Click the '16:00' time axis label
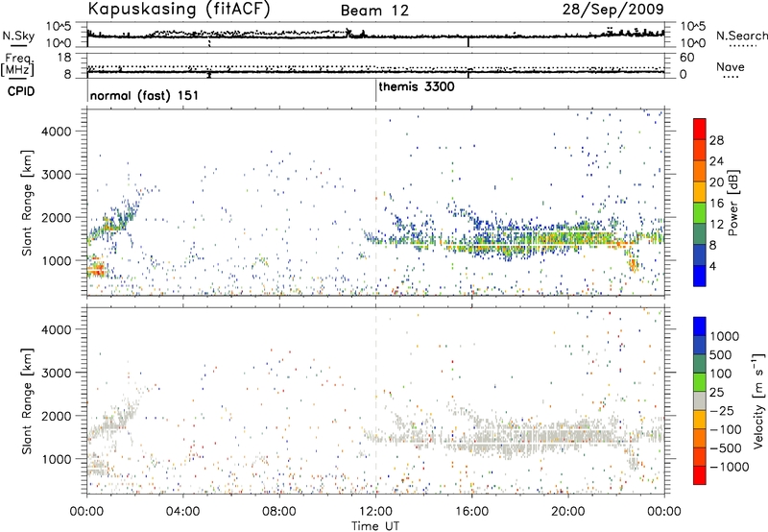Image resolution: width=768 pixels, height=532 pixels. click(x=471, y=512)
